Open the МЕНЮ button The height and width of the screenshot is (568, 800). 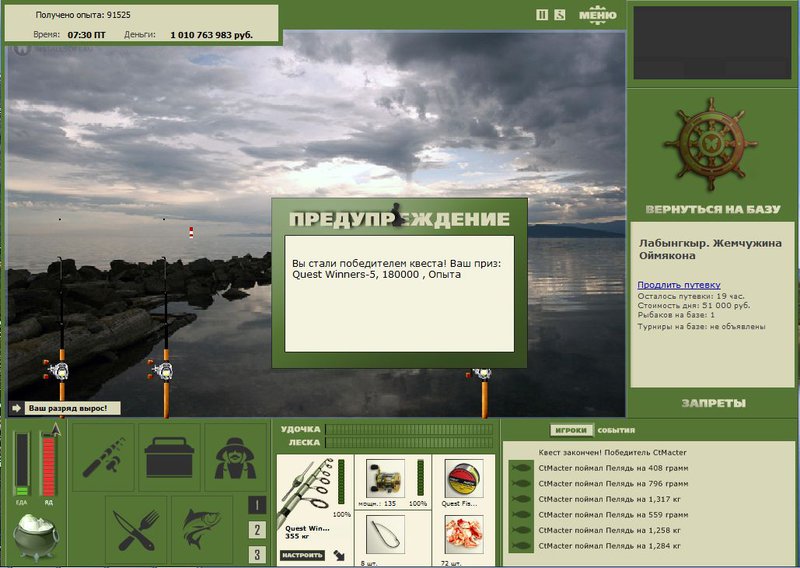597,15
